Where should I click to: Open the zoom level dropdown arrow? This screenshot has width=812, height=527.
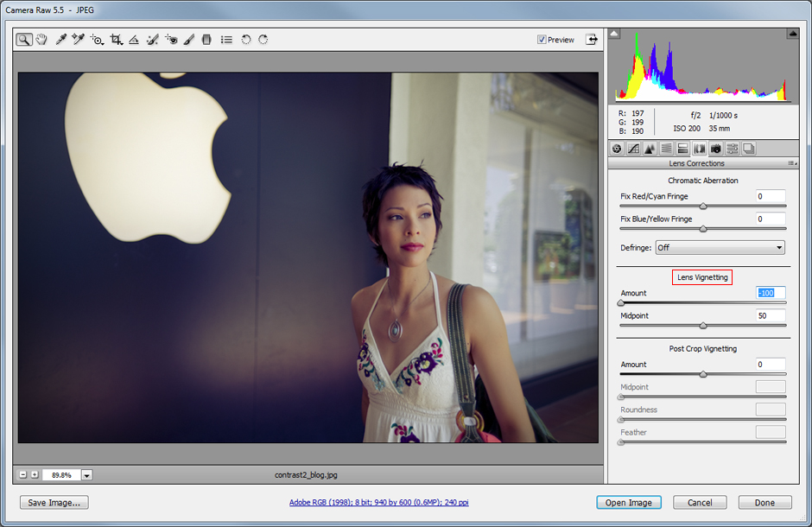tap(86, 475)
